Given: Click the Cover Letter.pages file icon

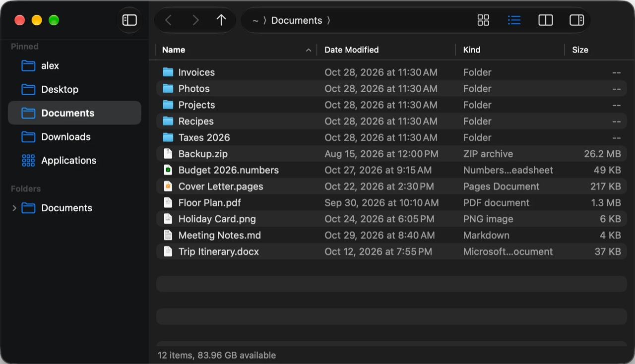Looking at the screenshot, I should pyautogui.click(x=168, y=186).
